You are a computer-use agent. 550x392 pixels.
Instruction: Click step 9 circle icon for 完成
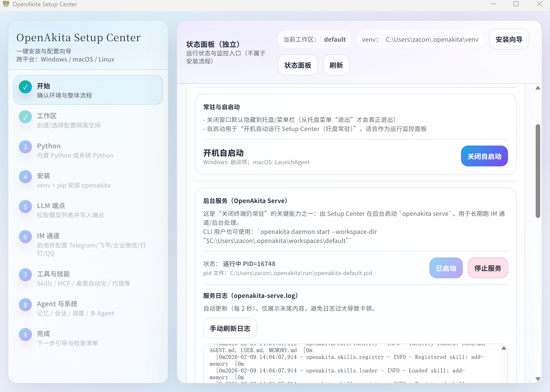click(x=25, y=335)
